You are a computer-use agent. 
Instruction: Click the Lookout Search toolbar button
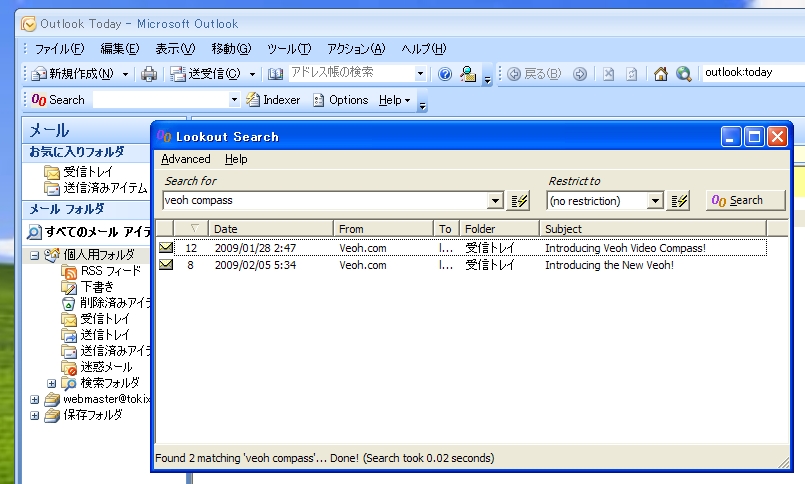(x=58, y=100)
